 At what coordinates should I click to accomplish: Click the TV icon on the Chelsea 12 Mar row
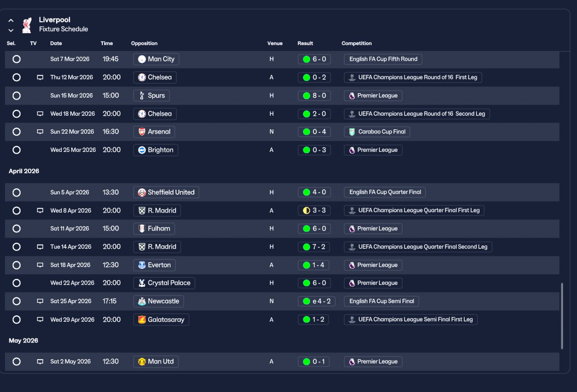coord(40,77)
